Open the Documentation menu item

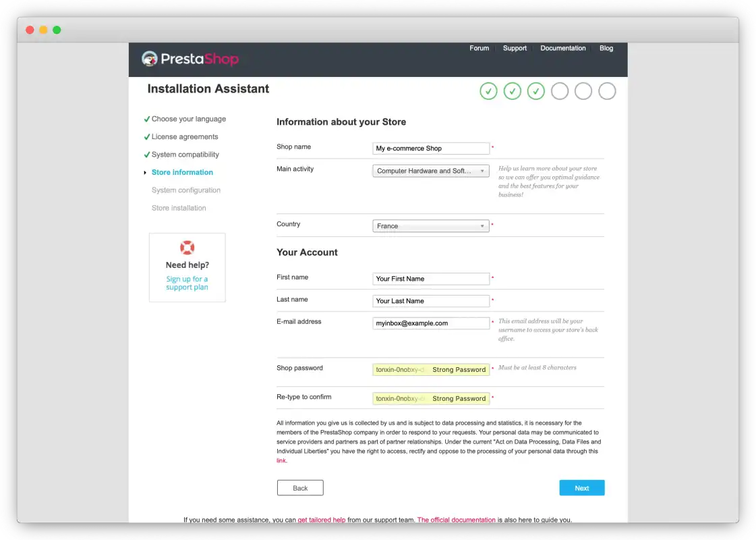[x=562, y=48]
